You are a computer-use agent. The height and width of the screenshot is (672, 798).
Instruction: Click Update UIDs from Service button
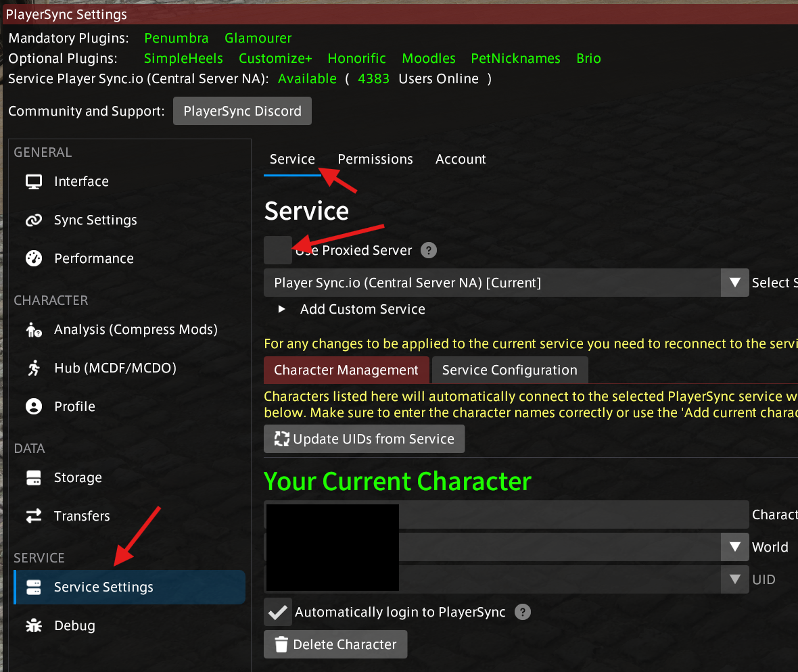(x=364, y=439)
